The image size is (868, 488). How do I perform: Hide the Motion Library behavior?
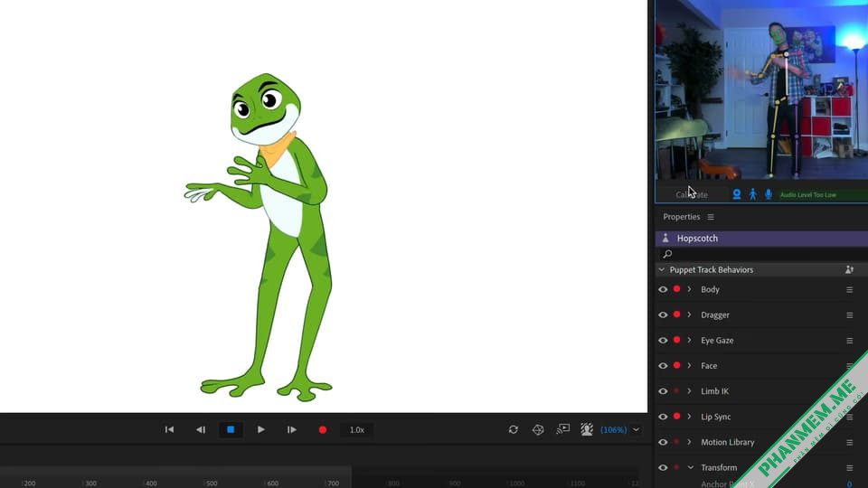click(663, 442)
